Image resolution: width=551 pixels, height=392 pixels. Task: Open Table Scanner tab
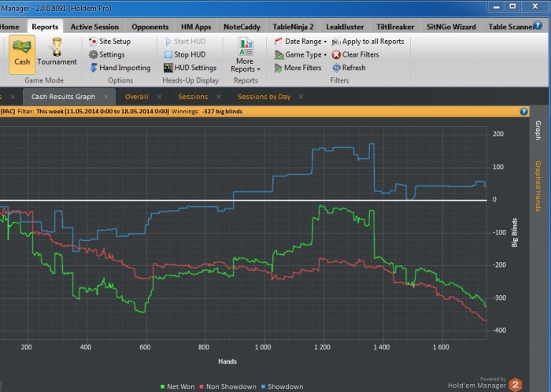click(x=511, y=27)
